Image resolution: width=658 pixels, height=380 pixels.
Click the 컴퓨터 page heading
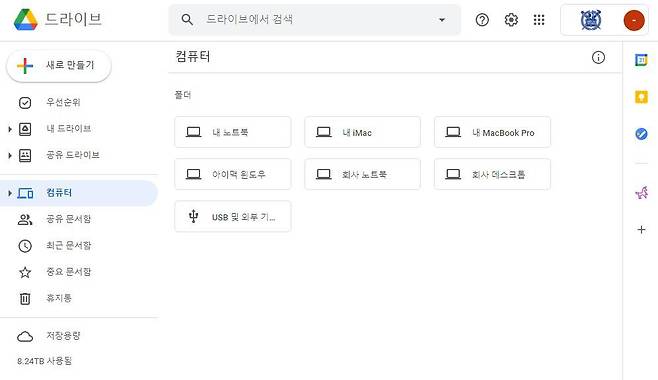pyautogui.click(x=193, y=57)
